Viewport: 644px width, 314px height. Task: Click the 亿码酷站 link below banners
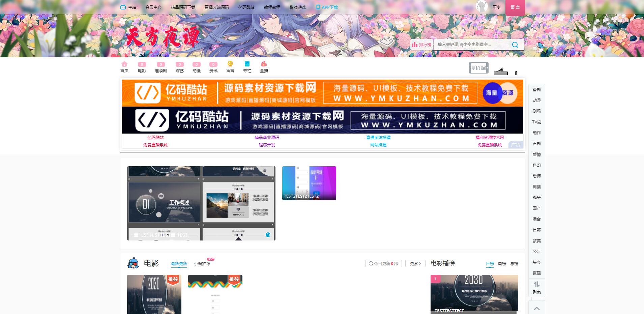155,137
